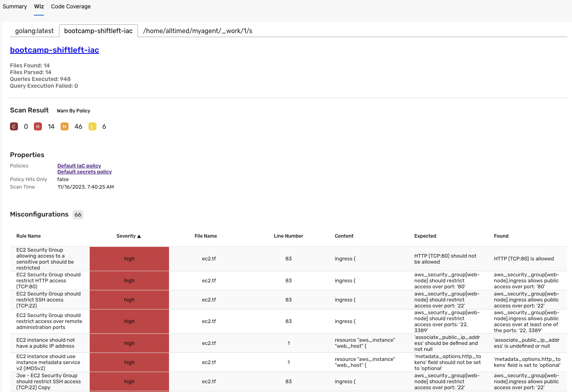Click the Severity column sort arrow
The height and width of the screenshot is (392, 572).
tap(139, 236)
